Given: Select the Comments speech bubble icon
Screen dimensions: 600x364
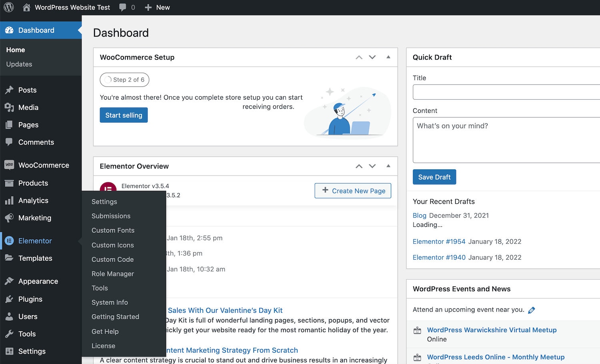Looking at the screenshot, I should coord(10,142).
